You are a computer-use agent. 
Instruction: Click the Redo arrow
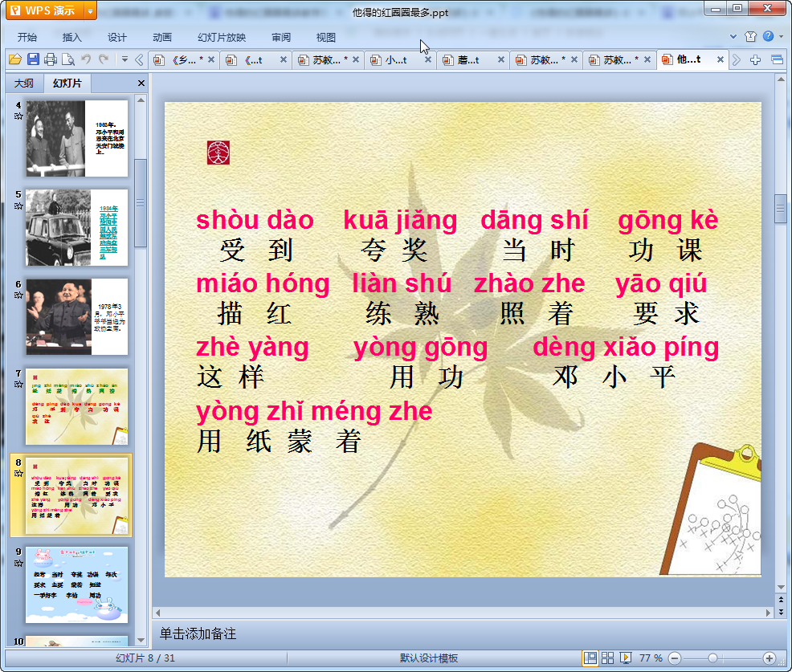pyautogui.click(x=104, y=59)
